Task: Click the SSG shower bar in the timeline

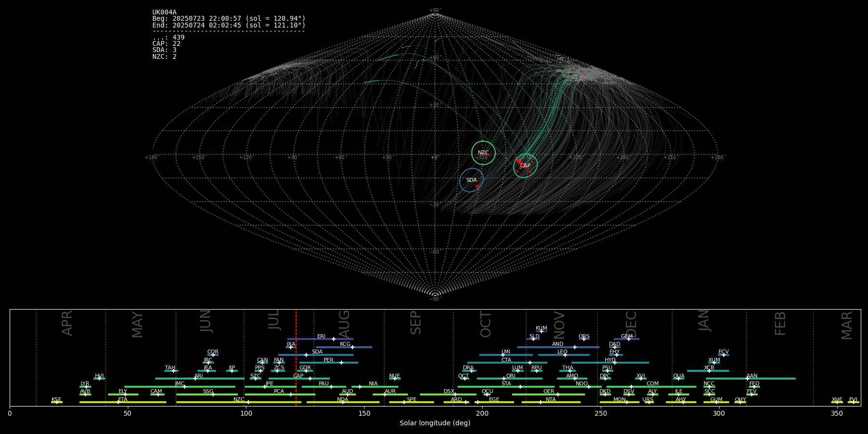Action: pyautogui.click(x=207, y=394)
